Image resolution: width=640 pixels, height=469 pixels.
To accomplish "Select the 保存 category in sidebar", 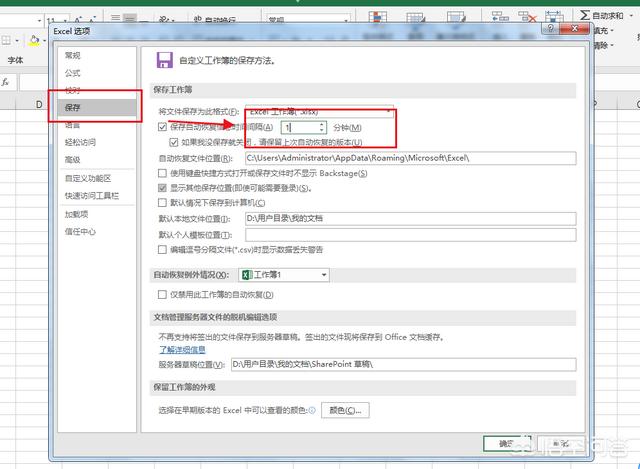I will click(x=97, y=107).
